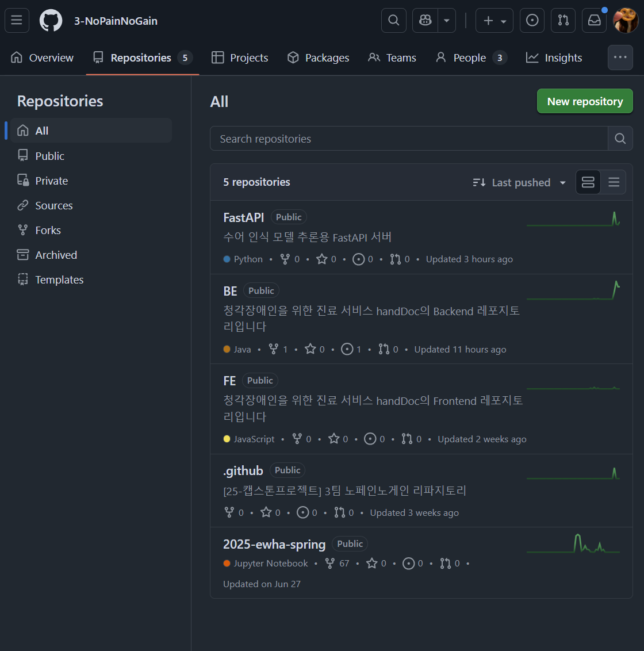View the open issue of BE repository
The width and height of the screenshot is (644, 651).
(351, 349)
